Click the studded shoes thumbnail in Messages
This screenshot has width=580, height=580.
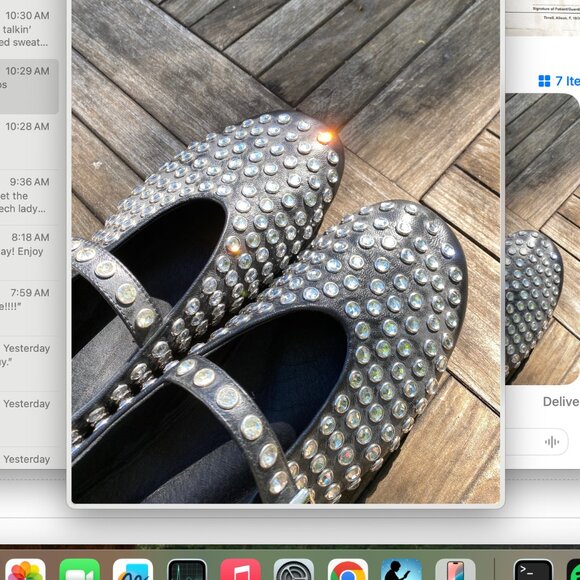tap(542, 239)
